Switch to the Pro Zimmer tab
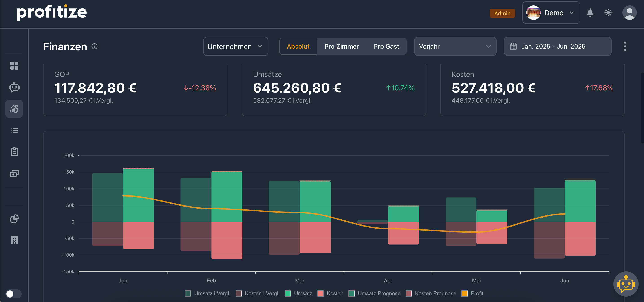Image resolution: width=644 pixels, height=302 pixels. (x=341, y=47)
